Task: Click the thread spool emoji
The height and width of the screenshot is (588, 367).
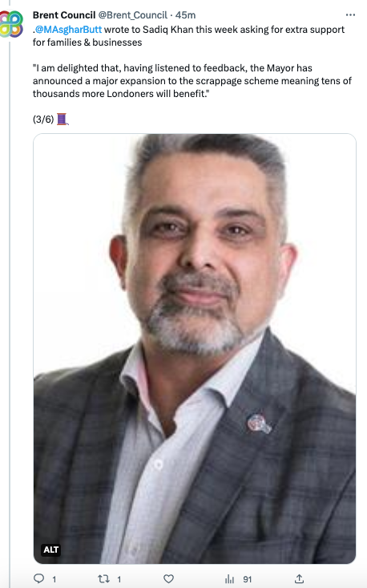Action: pyautogui.click(x=63, y=120)
